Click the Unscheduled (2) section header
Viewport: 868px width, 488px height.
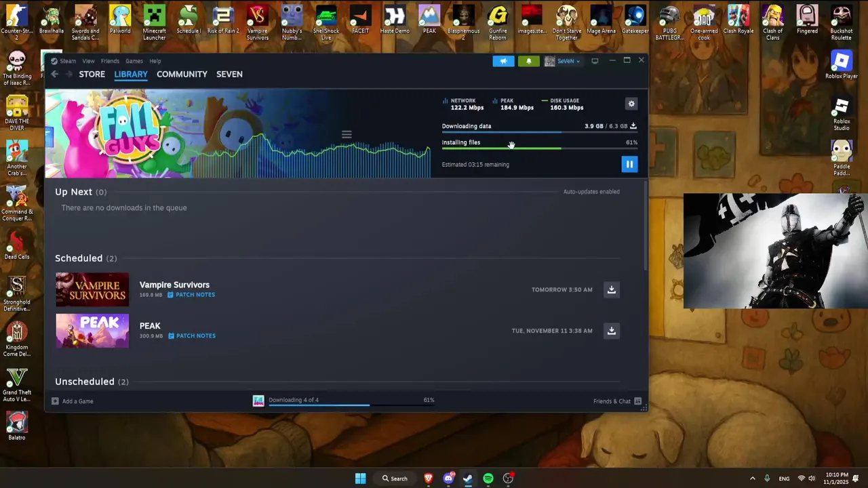tap(92, 382)
